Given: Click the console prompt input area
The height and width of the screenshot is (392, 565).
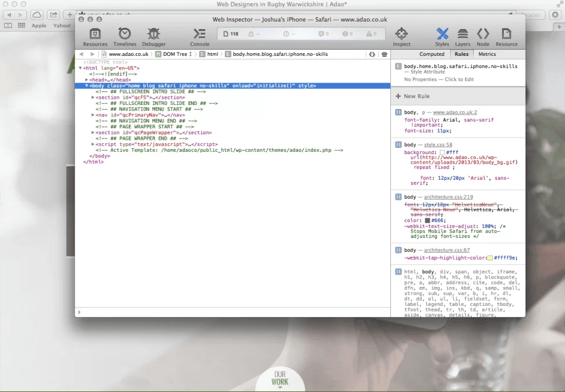Looking at the screenshot, I should (228, 312).
